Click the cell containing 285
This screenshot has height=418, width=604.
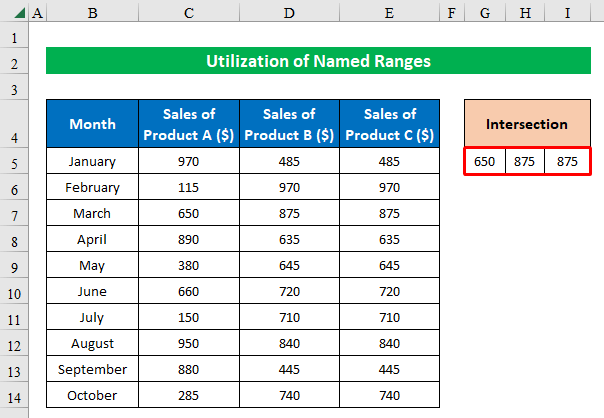(x=189, y=395)
